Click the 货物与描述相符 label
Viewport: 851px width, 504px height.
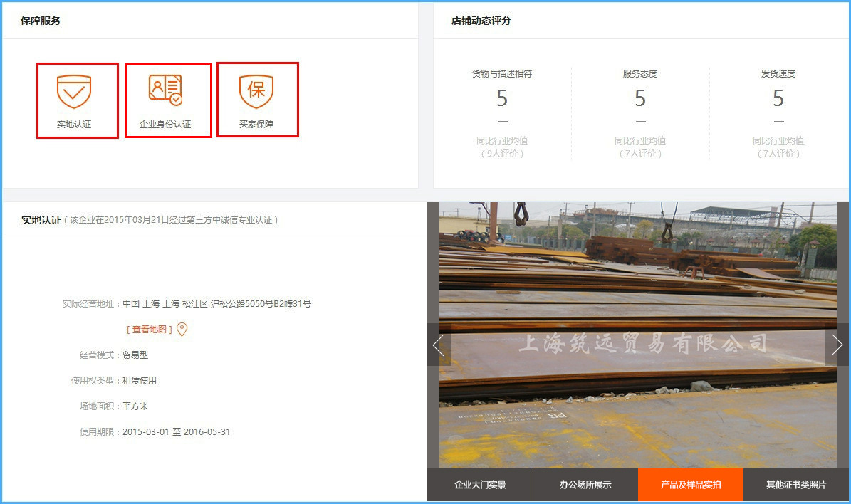[x=502, y=74]
